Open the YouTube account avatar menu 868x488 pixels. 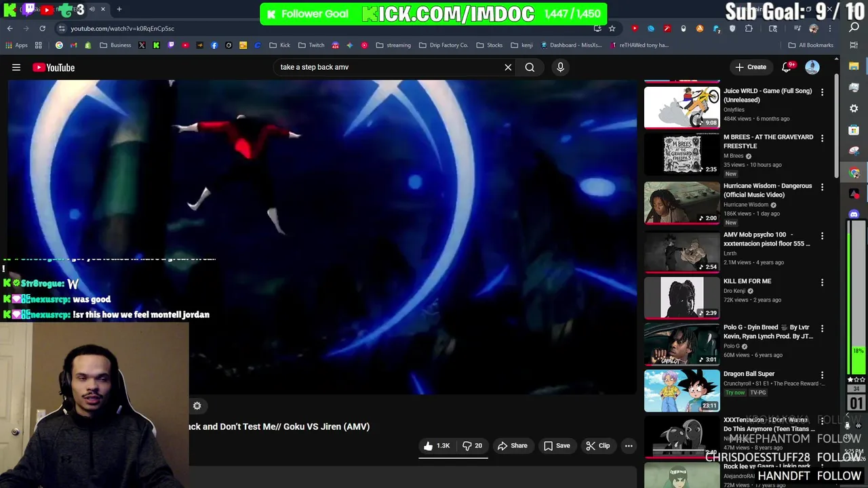[x=812, y=67]
